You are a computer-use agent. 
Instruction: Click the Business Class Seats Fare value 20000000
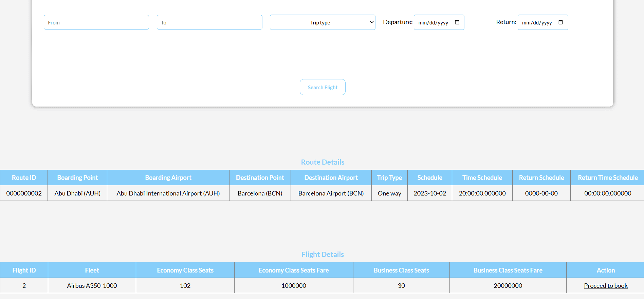click(508, 286)
